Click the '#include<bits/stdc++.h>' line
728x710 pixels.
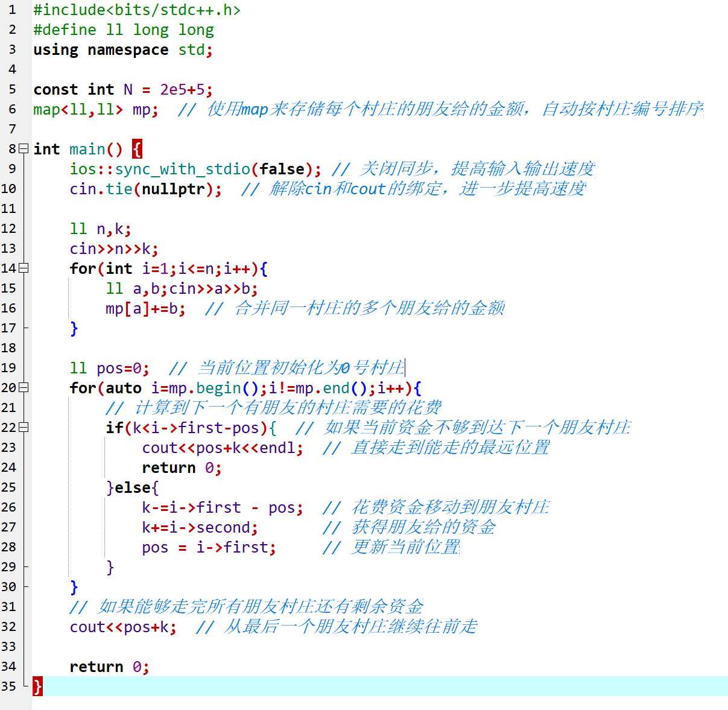(137, 10)
